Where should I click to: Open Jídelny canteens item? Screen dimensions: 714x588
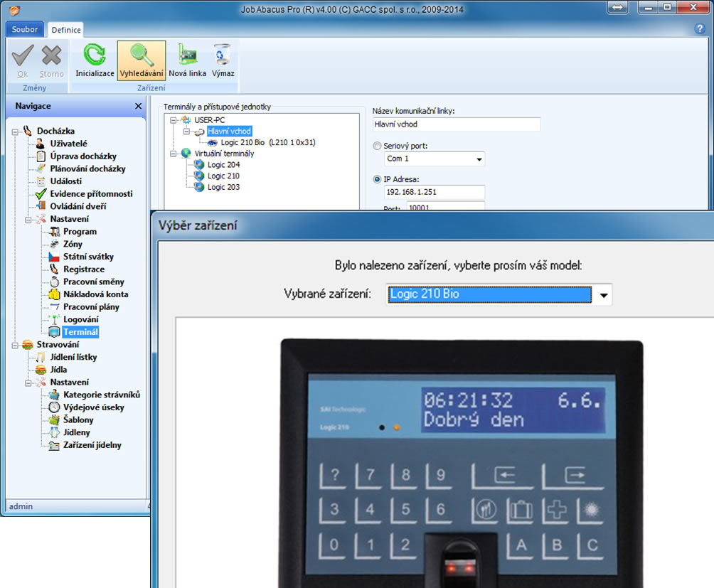point(77,432)
